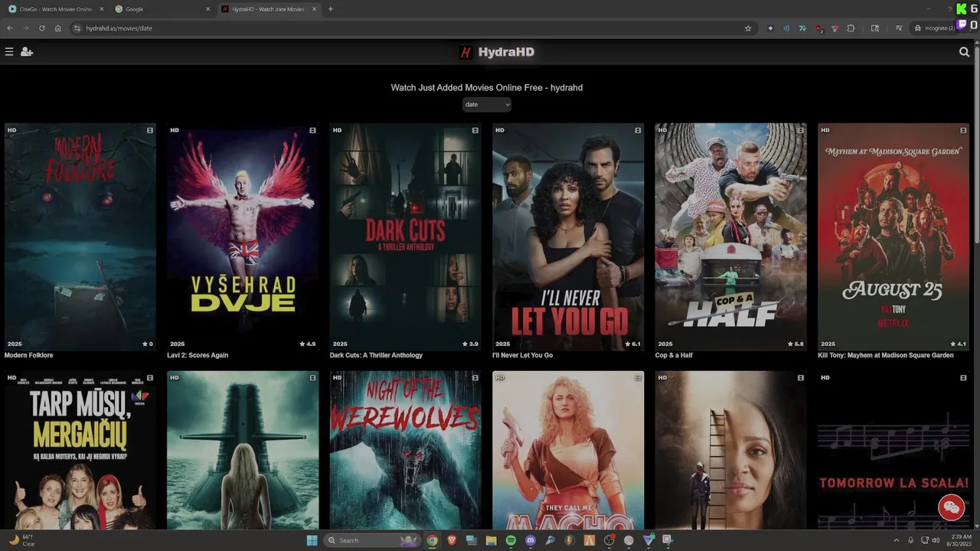Click the browser home button
The image size is (980, 551).
point(58,28)
